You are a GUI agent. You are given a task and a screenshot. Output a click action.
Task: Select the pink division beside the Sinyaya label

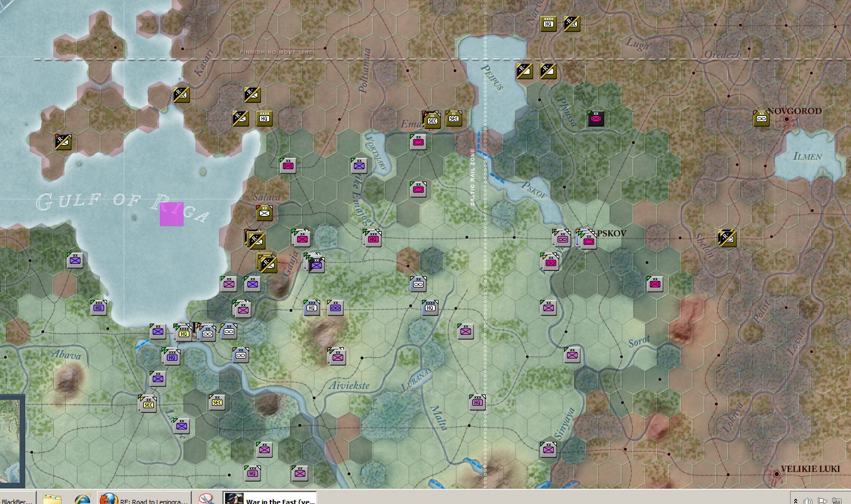pos(549,450)
